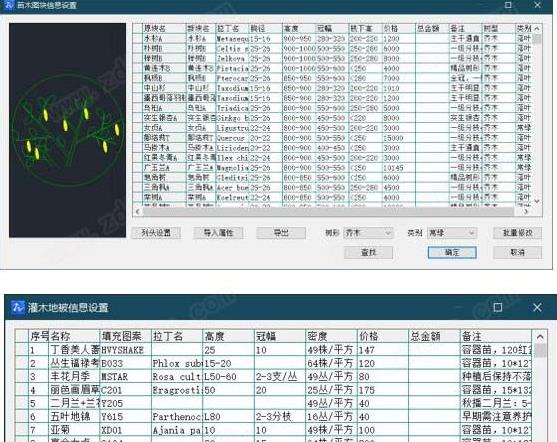
Task: Click the up arrow in the shrub table scrollbar
Action: [540, 336]
